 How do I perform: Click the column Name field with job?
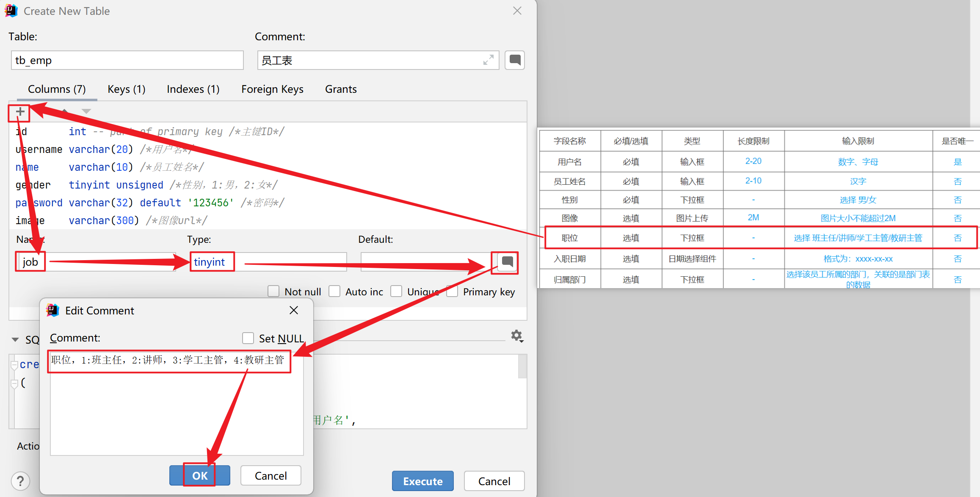[x=97, y=262]
